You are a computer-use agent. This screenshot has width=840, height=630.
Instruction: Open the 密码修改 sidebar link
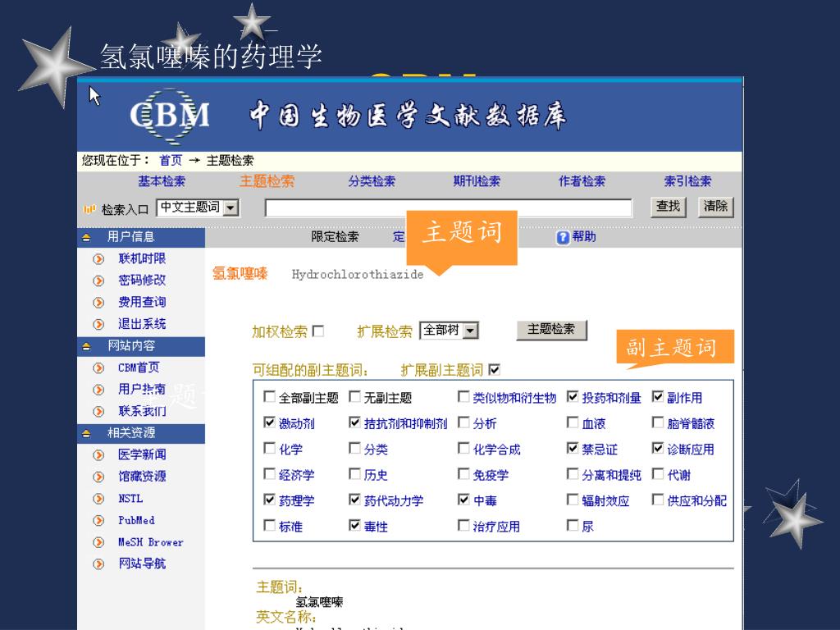[x=142, y=281]
